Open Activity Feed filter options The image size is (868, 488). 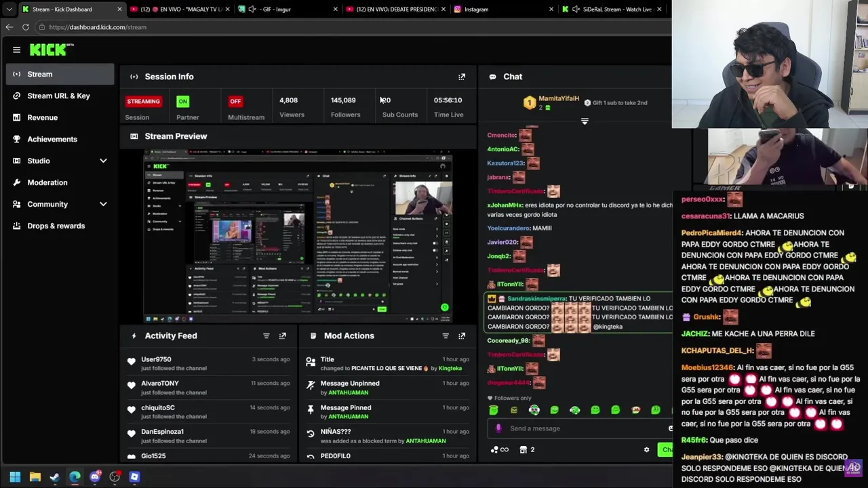coord(267,335)
